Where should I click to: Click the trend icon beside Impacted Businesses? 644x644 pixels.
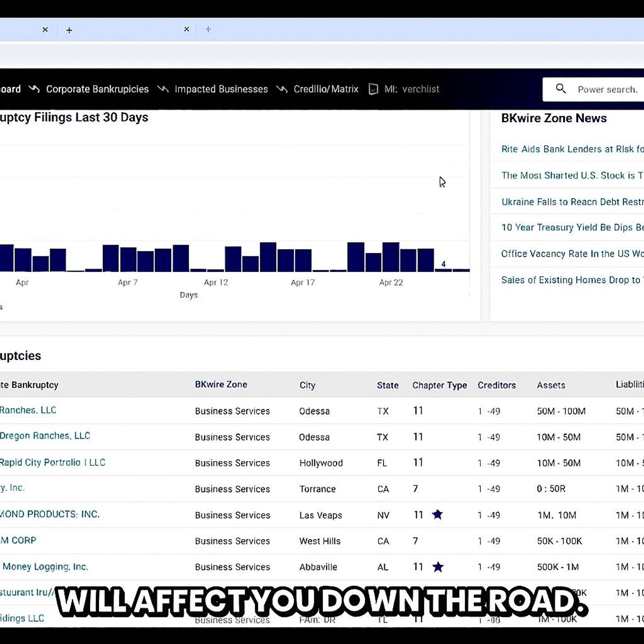tap(163, 89)
